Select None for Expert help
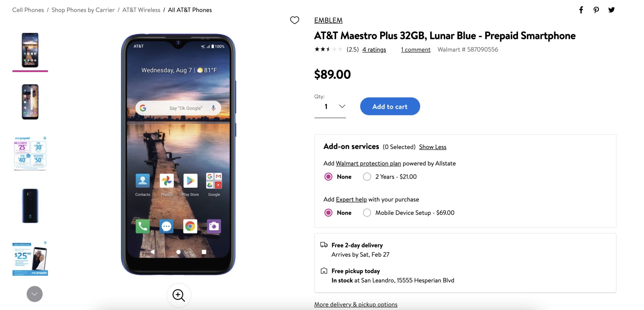This screenshot has height=310, width=644. [328, 213]
